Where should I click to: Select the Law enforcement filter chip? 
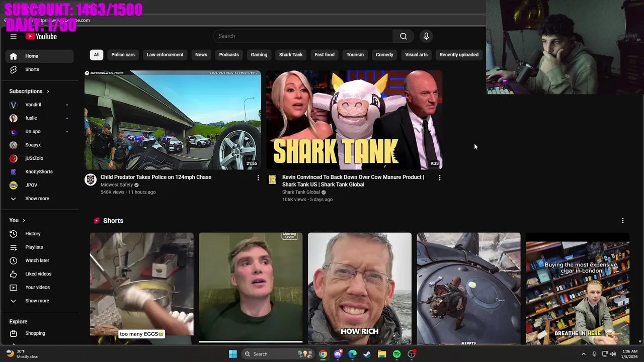click(165, 55)
